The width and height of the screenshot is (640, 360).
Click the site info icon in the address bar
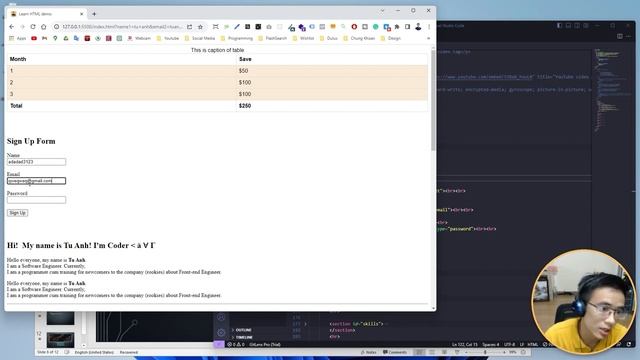[x=56, y=27]
